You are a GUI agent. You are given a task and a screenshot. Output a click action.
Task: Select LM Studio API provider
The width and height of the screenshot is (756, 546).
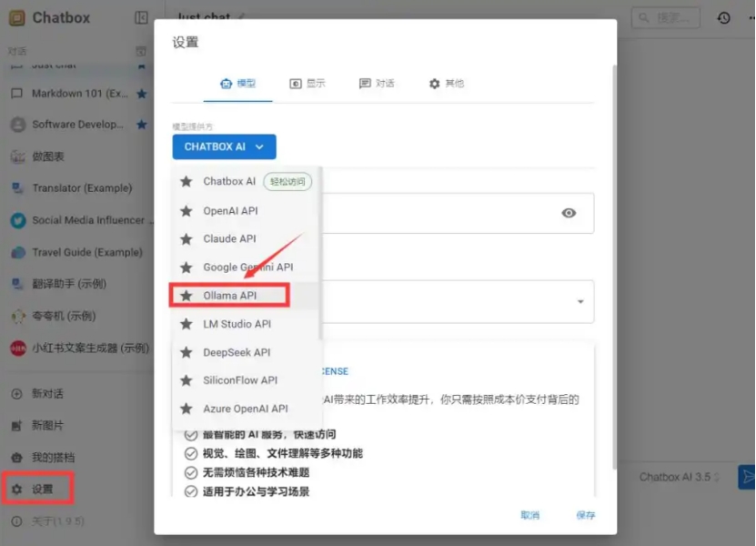(x=246, y=324)
